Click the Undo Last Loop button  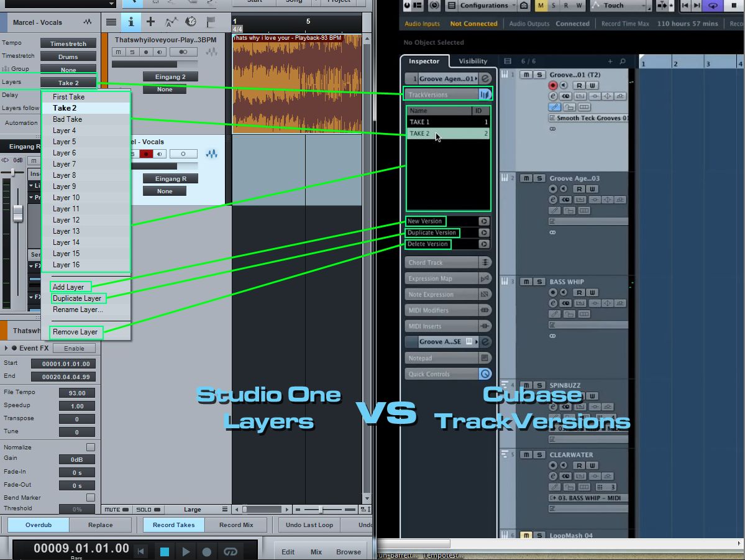point(309,525)
